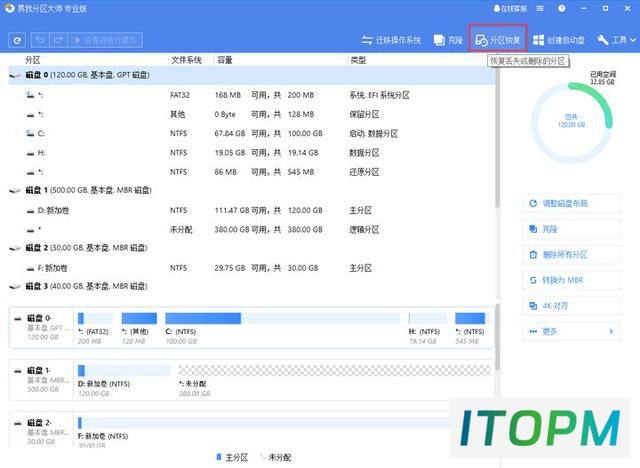Select the H: NTFS partition row
Image resolution: width=640 pixels, height=468 pixels.
point(251,153)
